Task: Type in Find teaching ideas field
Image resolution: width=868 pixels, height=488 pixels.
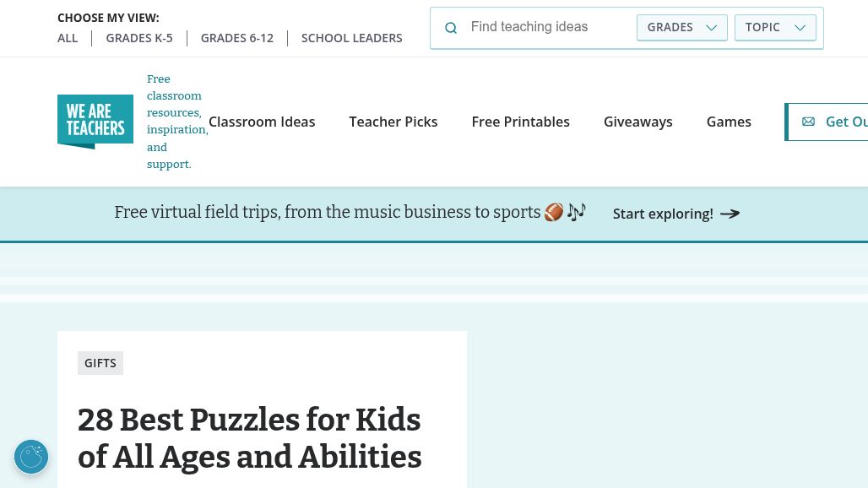Action: pyautogui.click(x=549, y=27)
